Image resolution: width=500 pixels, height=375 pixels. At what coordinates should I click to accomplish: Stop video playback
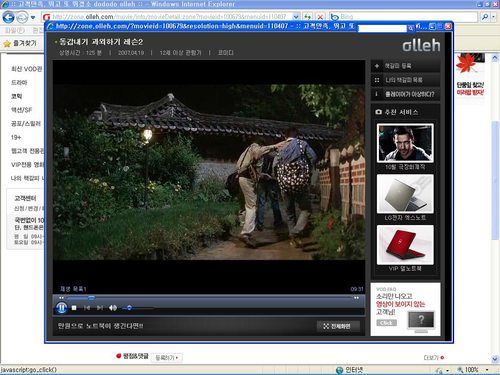74,308
